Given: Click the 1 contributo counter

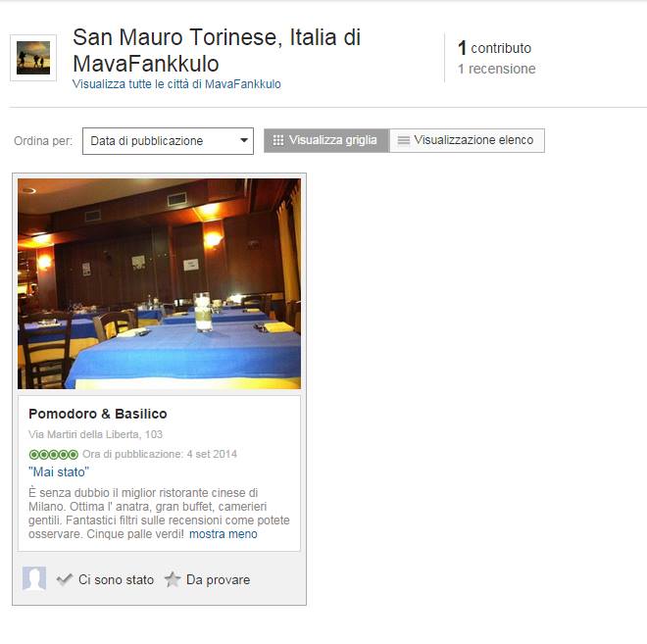Looking at the screenshot, I should (494, 48).
